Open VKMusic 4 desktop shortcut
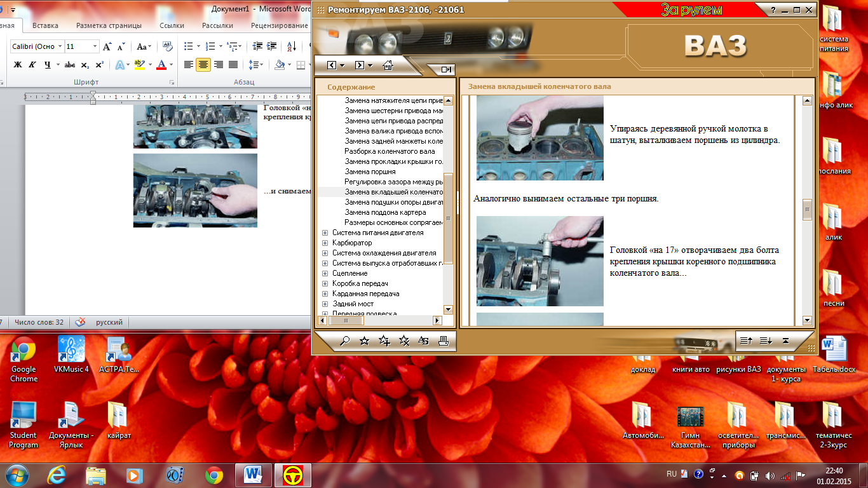The image size is (868, 488). click(x=71, y=355)
